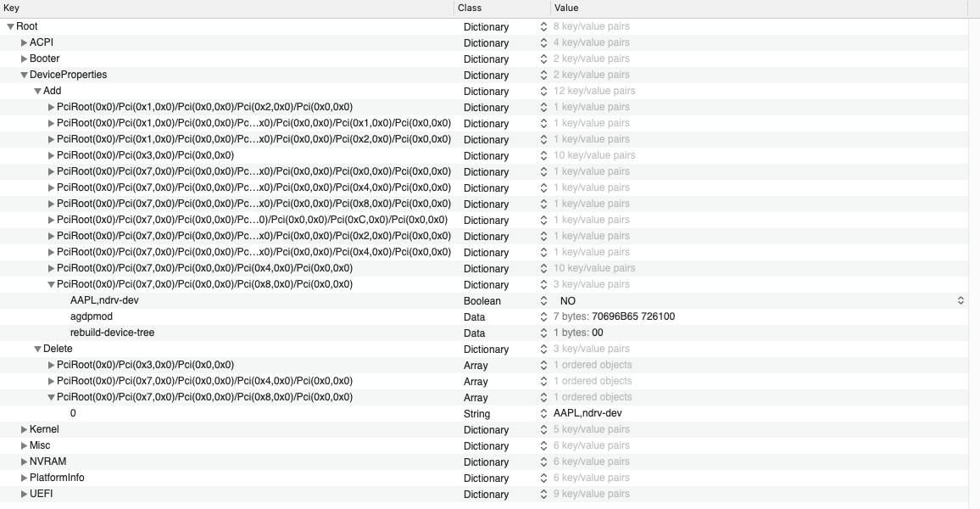The width and height of the screenshot is (980, 509).
Task: Expand the Kernel dictionary
Action: pos(24,429)
